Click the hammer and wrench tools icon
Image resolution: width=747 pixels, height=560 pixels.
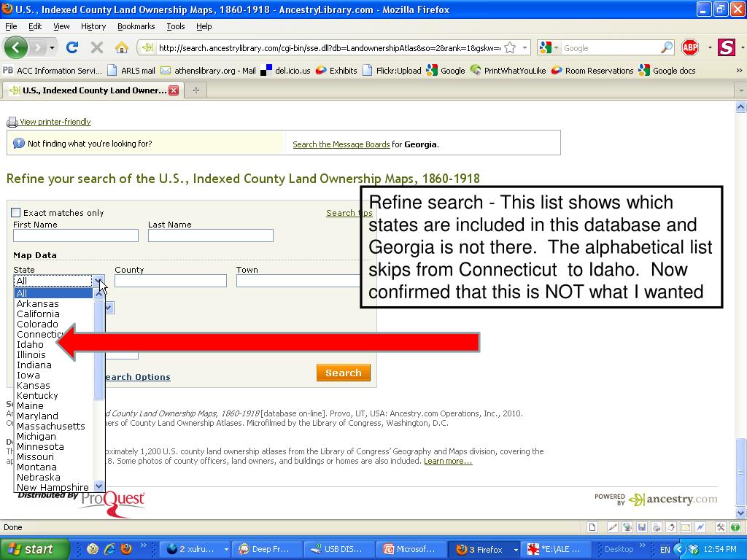tap(720, 527)
